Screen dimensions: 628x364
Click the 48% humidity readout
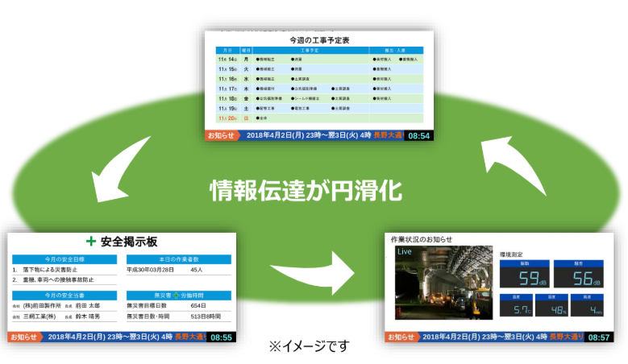coord(557,308)
